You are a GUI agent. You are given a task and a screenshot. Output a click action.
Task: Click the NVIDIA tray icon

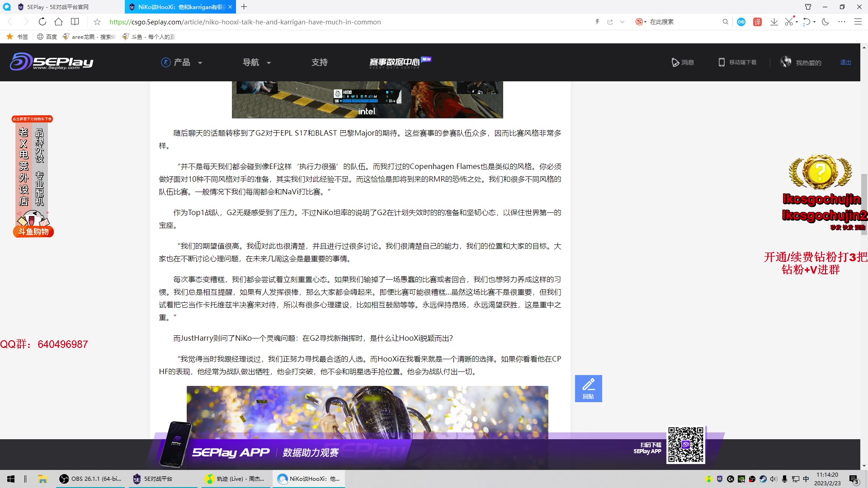click(x=741, y=479)
